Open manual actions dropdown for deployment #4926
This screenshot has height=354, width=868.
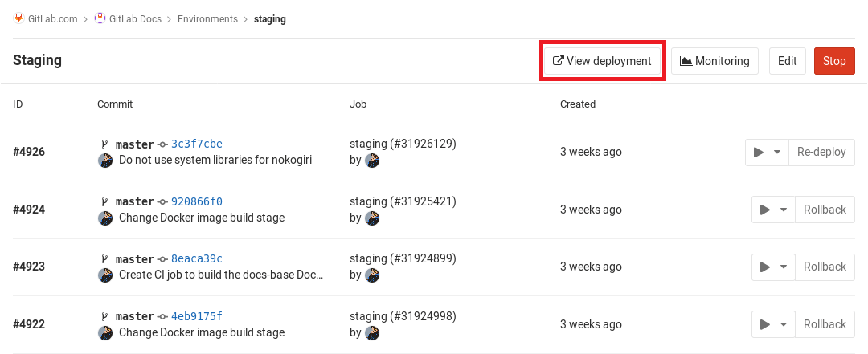click(767, 152)
